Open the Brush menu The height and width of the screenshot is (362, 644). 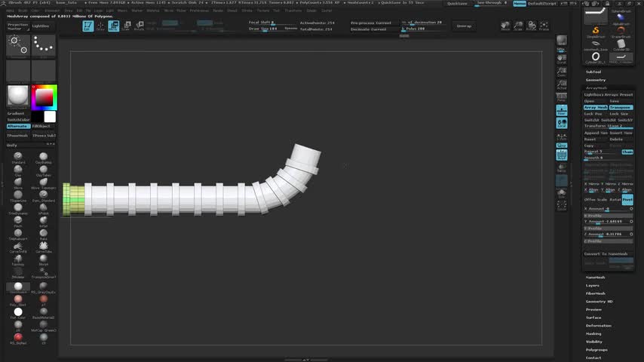click(x=23, y=11)
